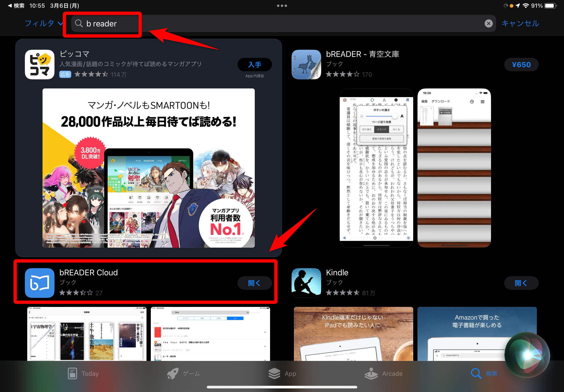Tap the キャンセル button

click(520, 23)
